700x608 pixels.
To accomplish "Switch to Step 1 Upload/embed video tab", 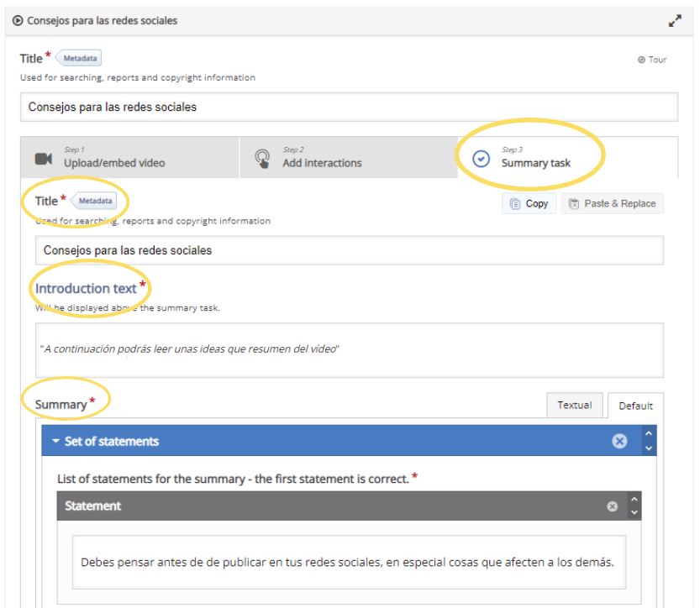I will 129,157.
